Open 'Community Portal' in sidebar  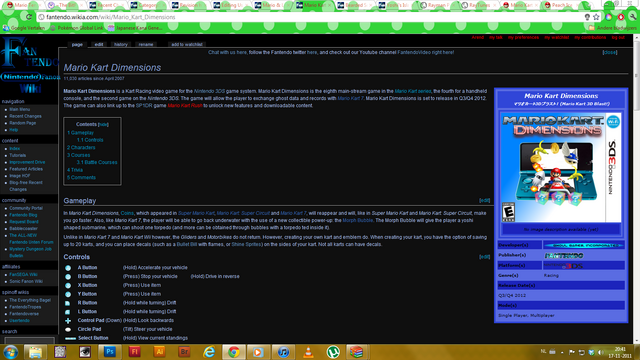(x=26, y=208)
